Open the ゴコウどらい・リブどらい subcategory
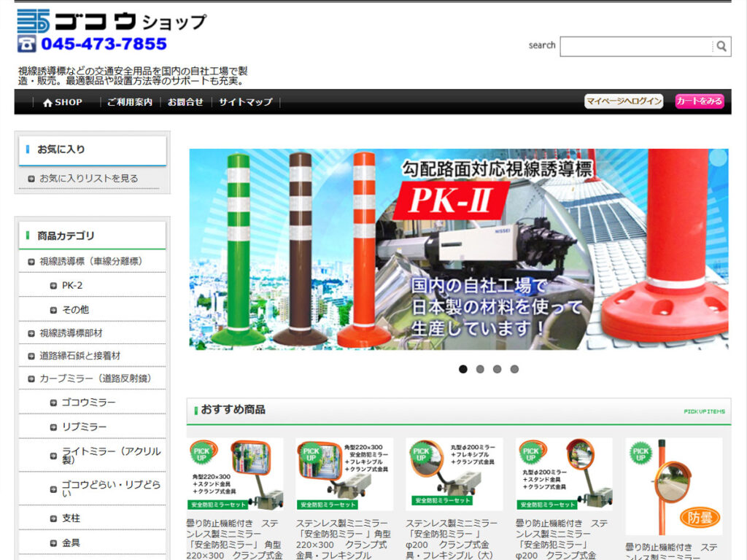 [x=111, y=489]
